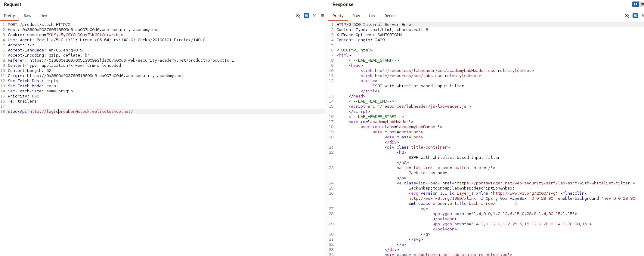Click the 'Sec-Fetch-Mode: cors' header
This screenshot has width=644, height=256.
32,86
